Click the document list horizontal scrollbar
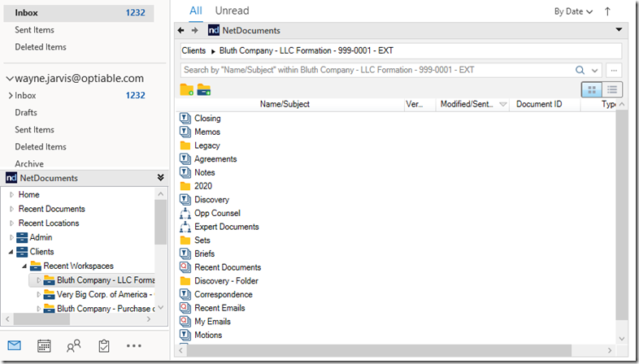 click(378, 350)
